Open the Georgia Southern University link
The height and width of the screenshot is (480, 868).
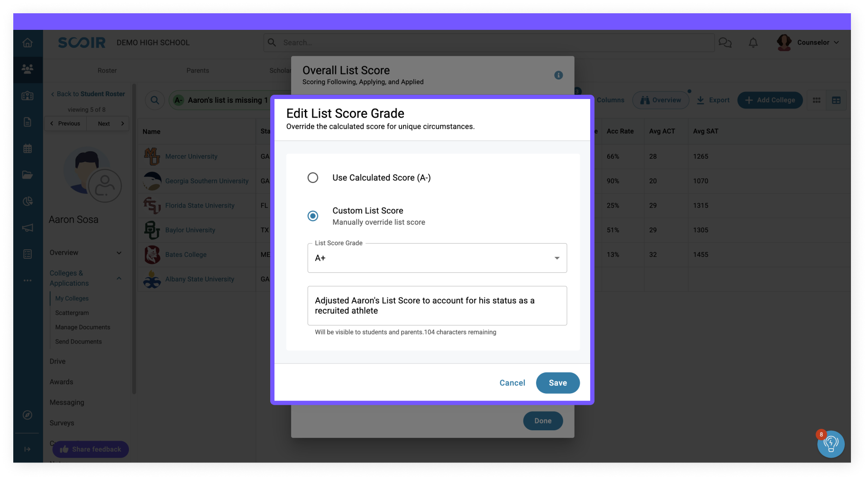coord(207,181)
